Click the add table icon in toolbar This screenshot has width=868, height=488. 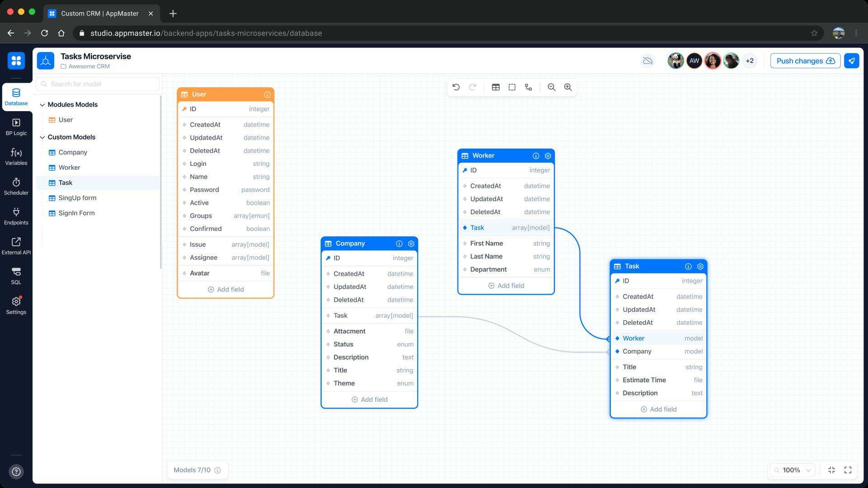(x=496, y=87)
